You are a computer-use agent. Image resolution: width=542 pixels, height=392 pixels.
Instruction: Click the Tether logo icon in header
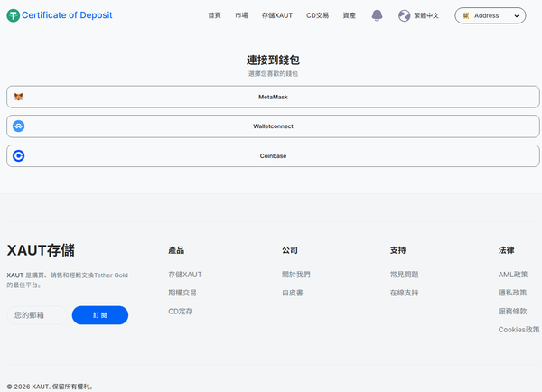click(x=14, y=15)
